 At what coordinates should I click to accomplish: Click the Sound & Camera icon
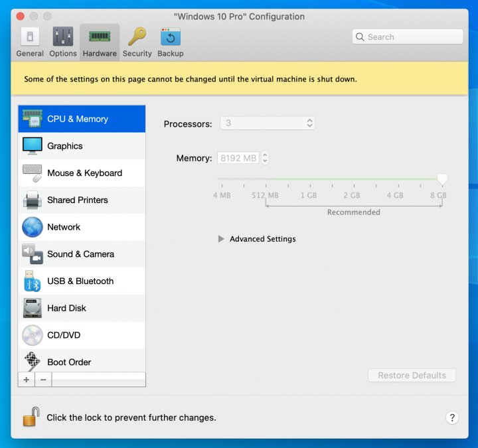pos(33,254)
